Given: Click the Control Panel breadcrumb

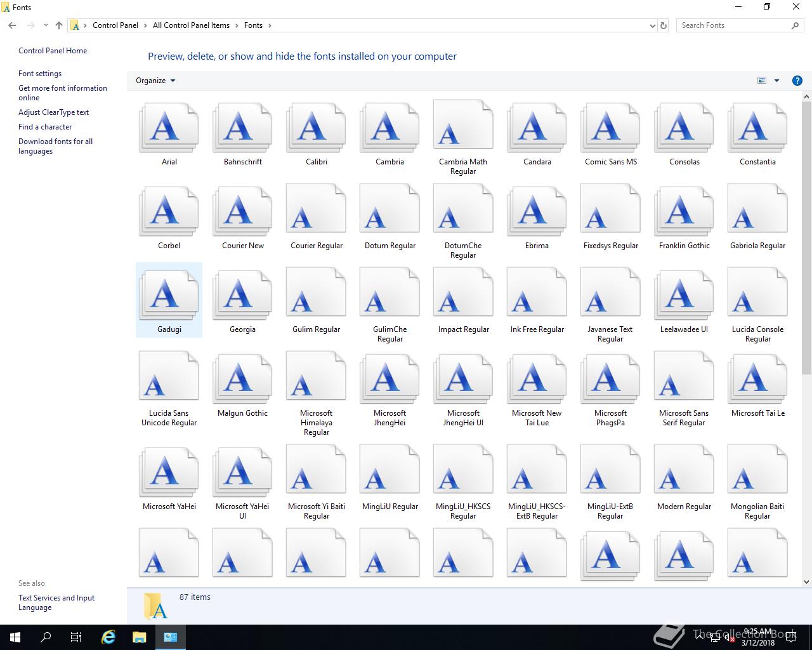Looking at the screenshot, I should tap(115, 25).
